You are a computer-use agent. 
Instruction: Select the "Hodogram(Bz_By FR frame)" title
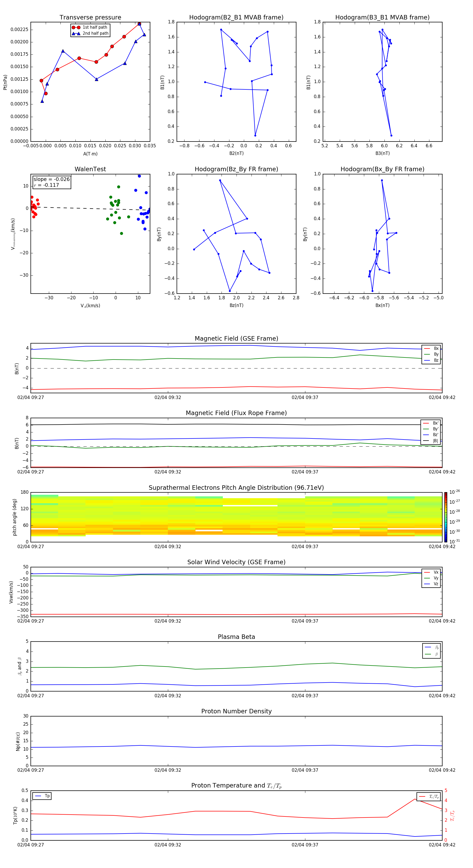tap(236, 169)
